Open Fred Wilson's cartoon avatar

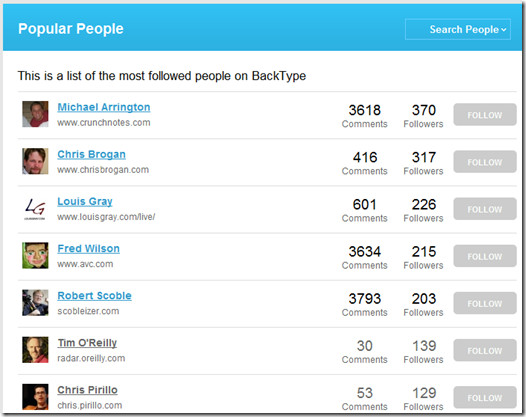point(35,255)
